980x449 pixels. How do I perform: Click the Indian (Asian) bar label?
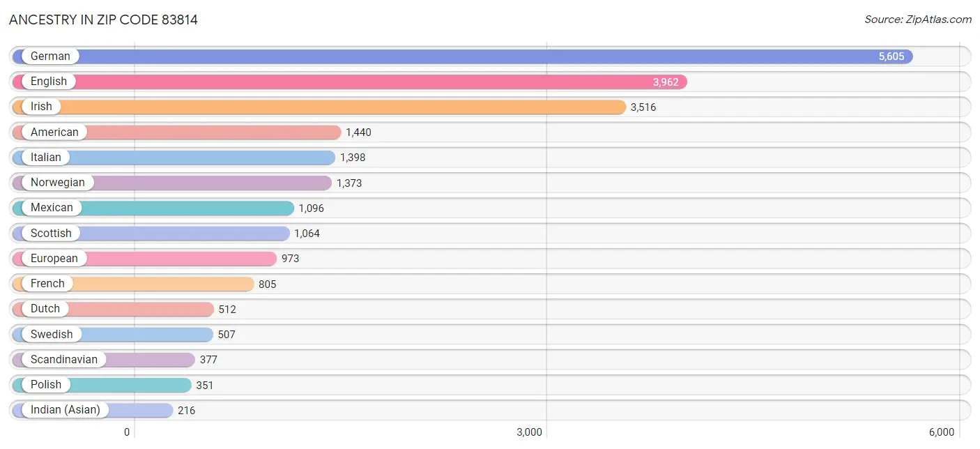(x=66, y=410)
